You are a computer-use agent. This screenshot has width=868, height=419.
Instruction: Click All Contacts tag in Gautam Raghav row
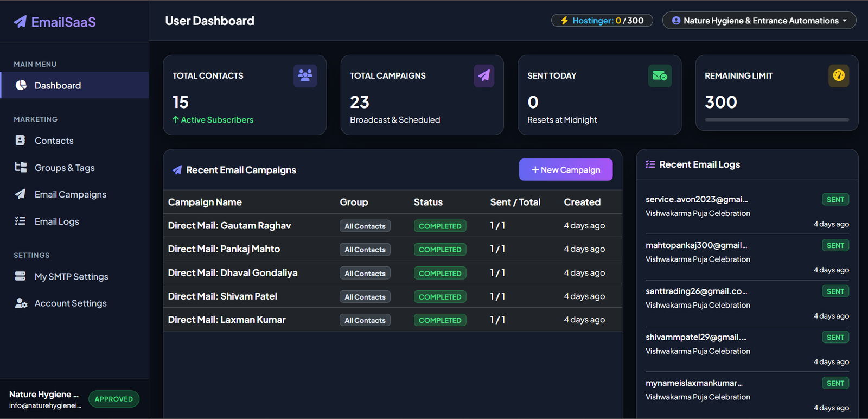365,226
